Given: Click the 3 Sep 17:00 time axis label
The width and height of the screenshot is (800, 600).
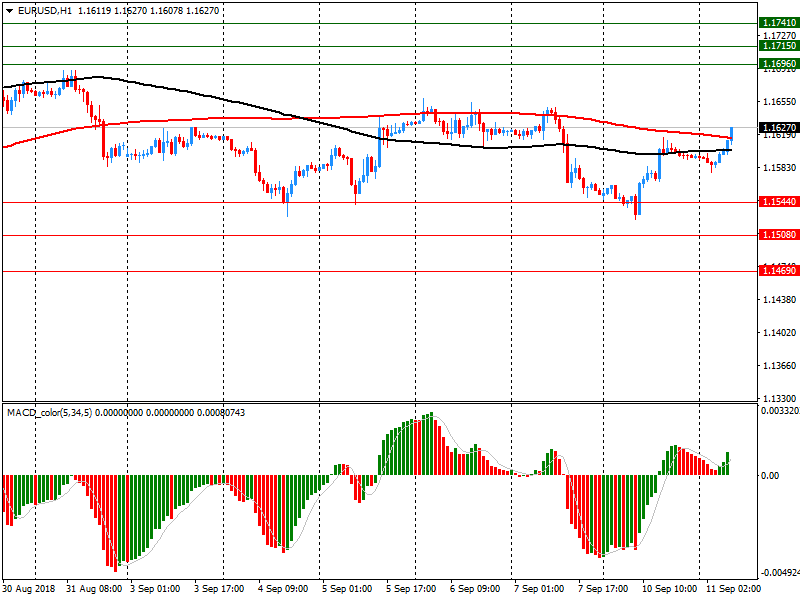Looking at the screenshot, I should click(x=219, y=590).
